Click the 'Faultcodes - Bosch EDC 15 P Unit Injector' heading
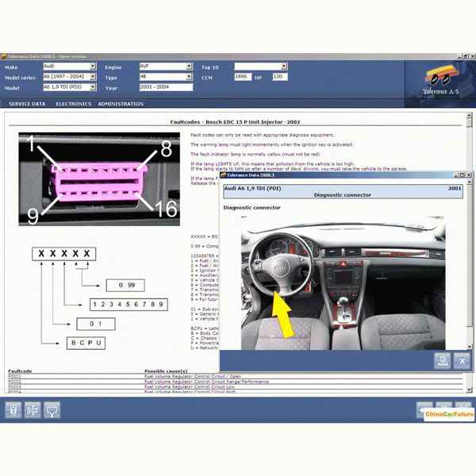476x476 pixels. click(x=236, y=121)
